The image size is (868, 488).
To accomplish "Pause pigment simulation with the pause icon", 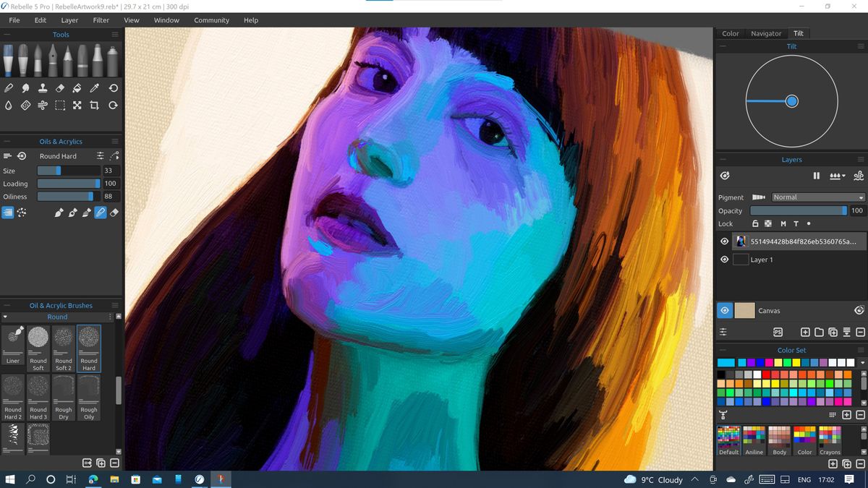I will pos(816,176).
